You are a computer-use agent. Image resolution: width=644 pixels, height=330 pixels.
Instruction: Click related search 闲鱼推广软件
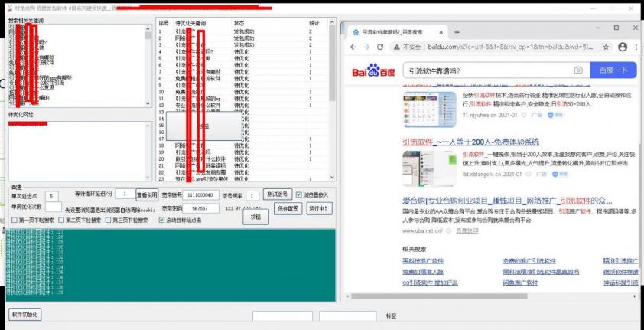[x=520, y=283]
